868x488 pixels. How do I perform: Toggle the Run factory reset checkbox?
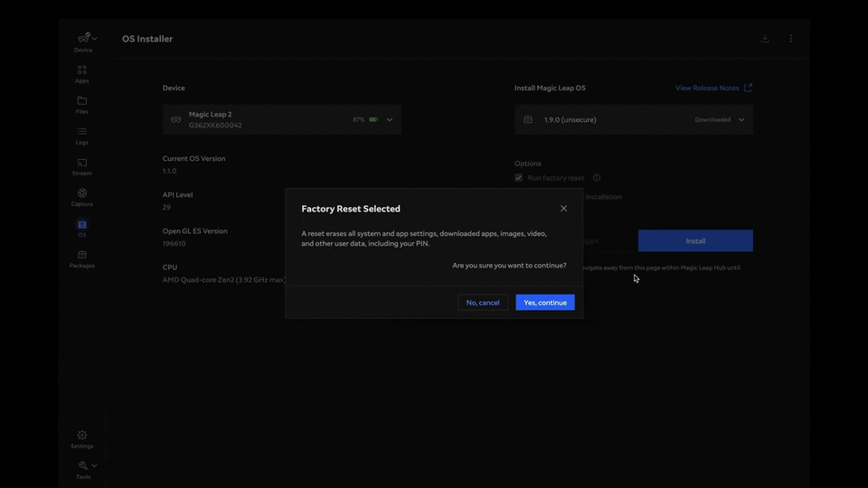pyautogui.click(x=519, y=178)
